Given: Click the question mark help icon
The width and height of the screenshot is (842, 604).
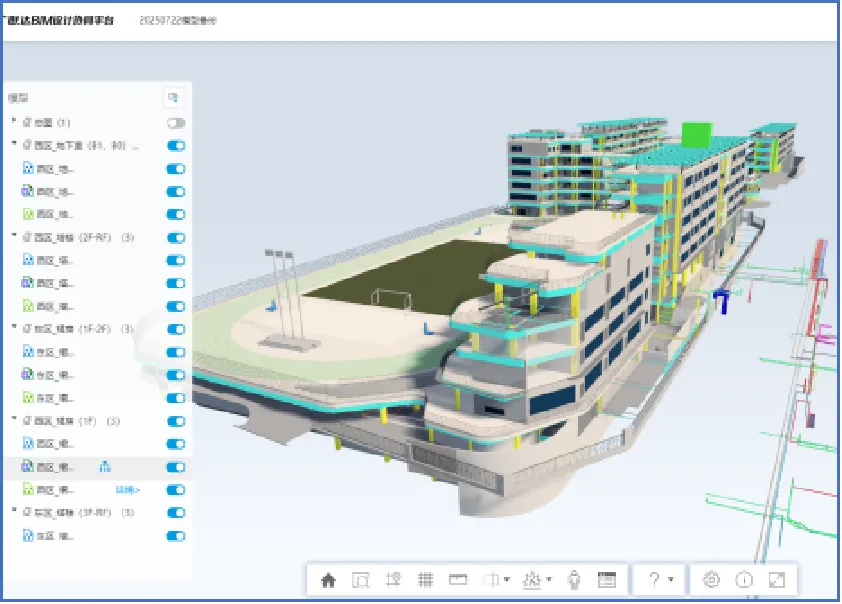Looking at the screenshot, I should 654,580.
